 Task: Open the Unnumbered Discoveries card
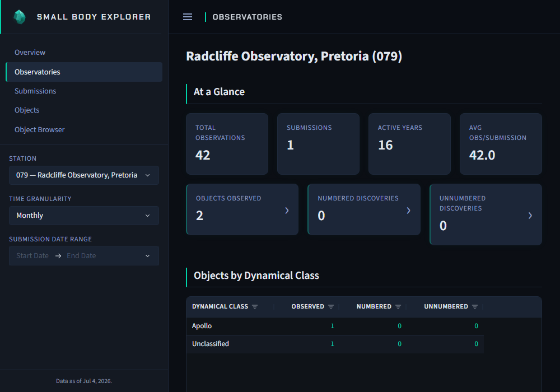[x=486, y=214]
